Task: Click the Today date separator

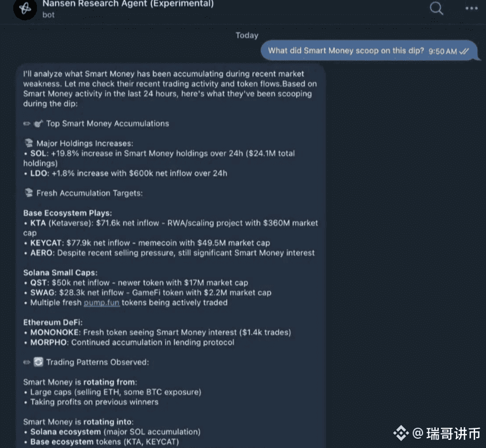Action: pos(246,35)
